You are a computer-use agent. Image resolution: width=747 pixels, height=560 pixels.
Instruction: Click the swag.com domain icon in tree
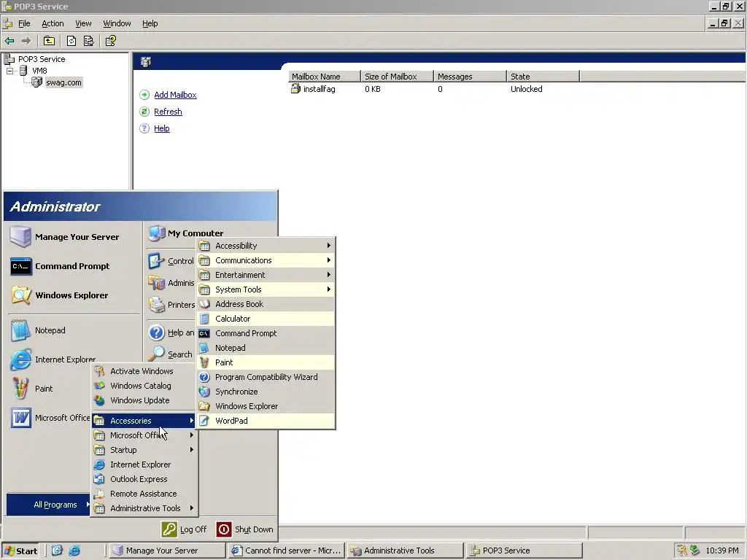click(36, 82)
